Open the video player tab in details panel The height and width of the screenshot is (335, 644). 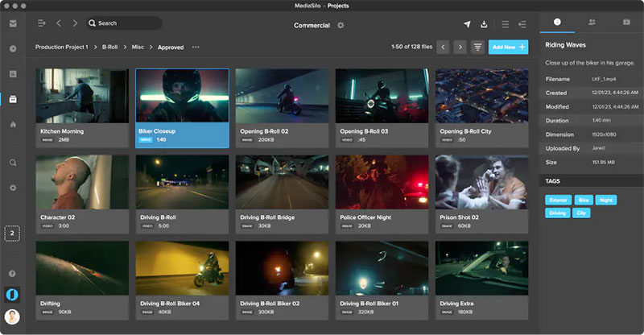[x=626, y=23]
